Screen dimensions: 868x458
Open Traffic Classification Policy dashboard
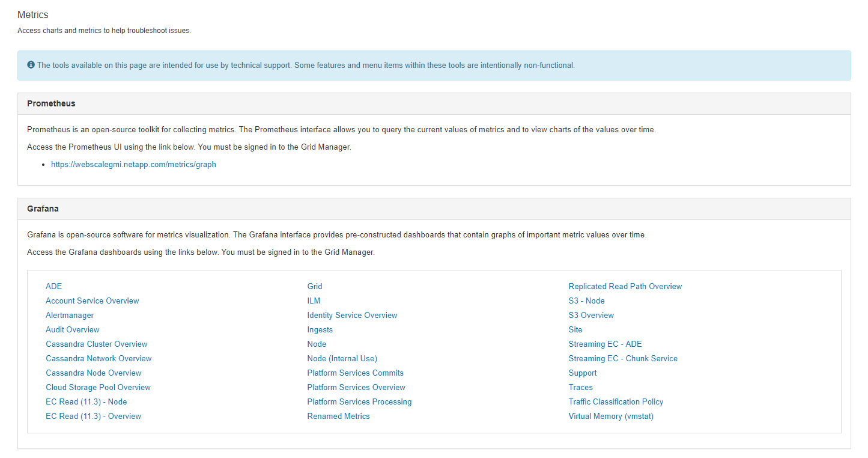coord(616,402)
